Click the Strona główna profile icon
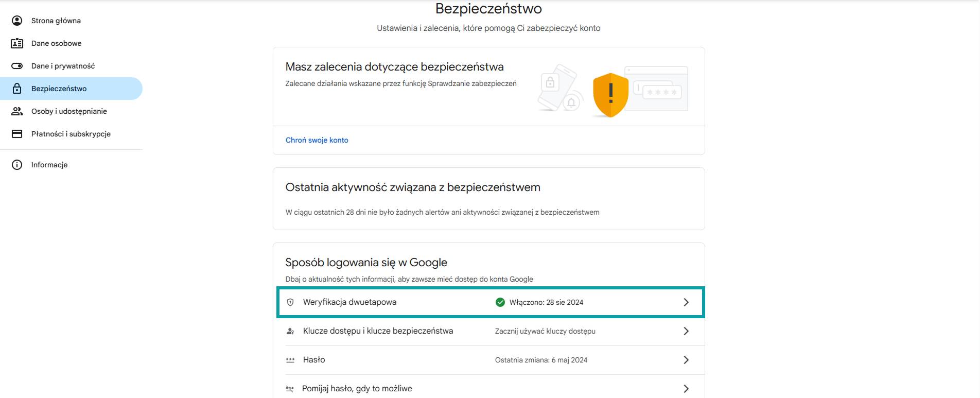 17,21
